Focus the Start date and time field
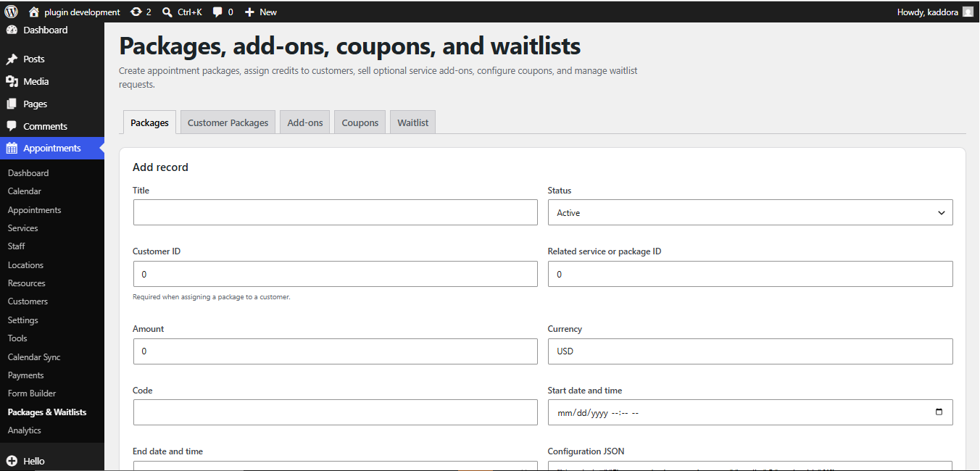 pyautogui.click(x=750, y=412)
